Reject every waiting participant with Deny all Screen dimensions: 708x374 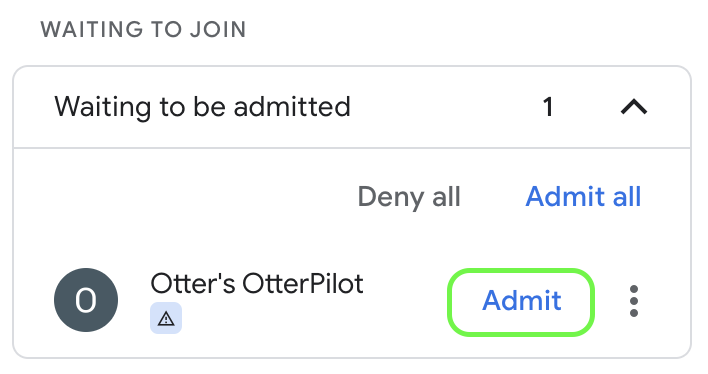pyautogui.click(x=409, y=197)
